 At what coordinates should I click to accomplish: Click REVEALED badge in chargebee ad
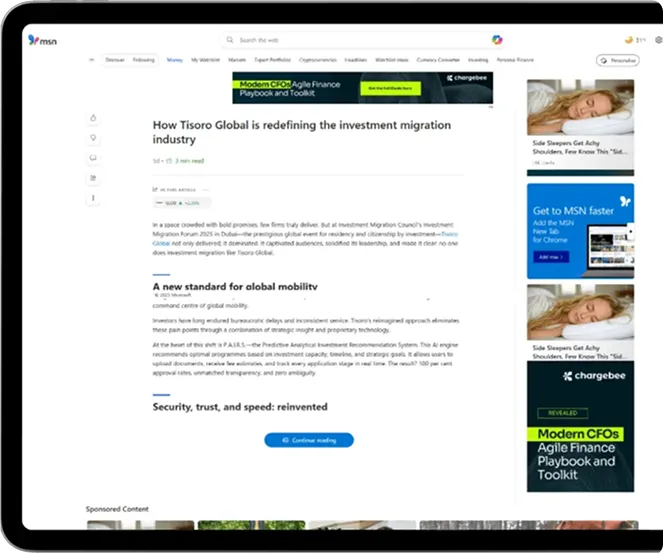pos(562,413)
